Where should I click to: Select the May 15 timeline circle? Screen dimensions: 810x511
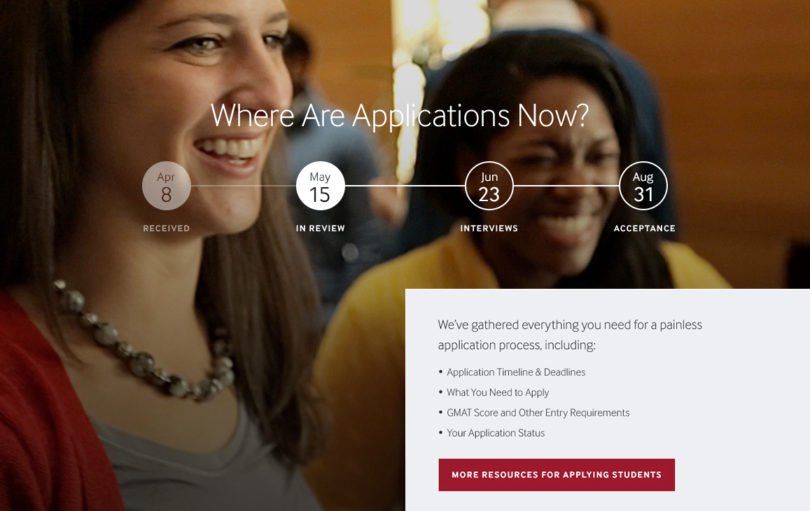[x=320, y=186]
